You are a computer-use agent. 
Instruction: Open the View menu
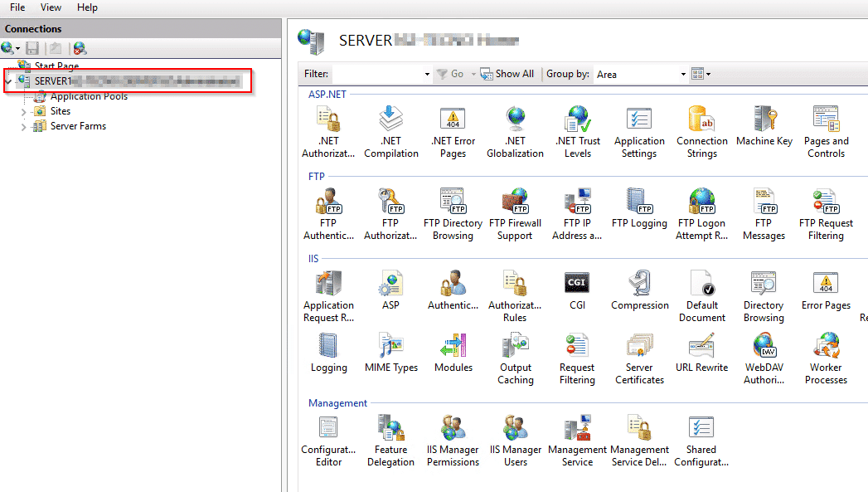click(51, 7)
